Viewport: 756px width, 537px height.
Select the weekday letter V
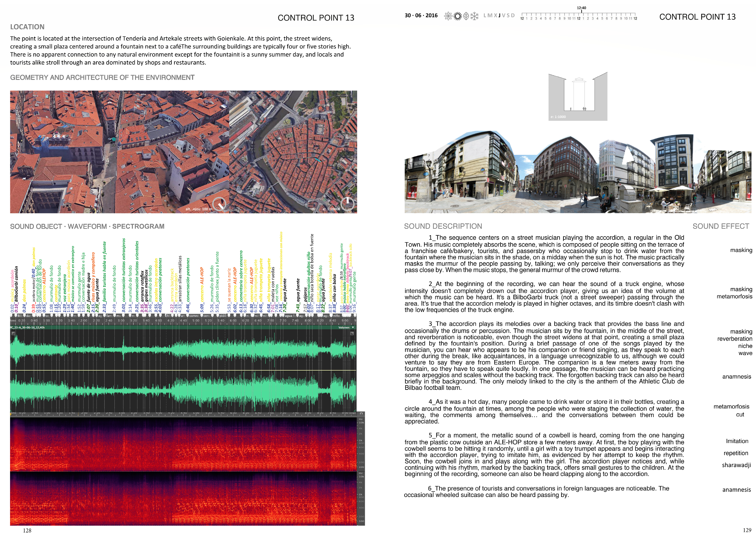pyautogui.click(x=504, y=15)
